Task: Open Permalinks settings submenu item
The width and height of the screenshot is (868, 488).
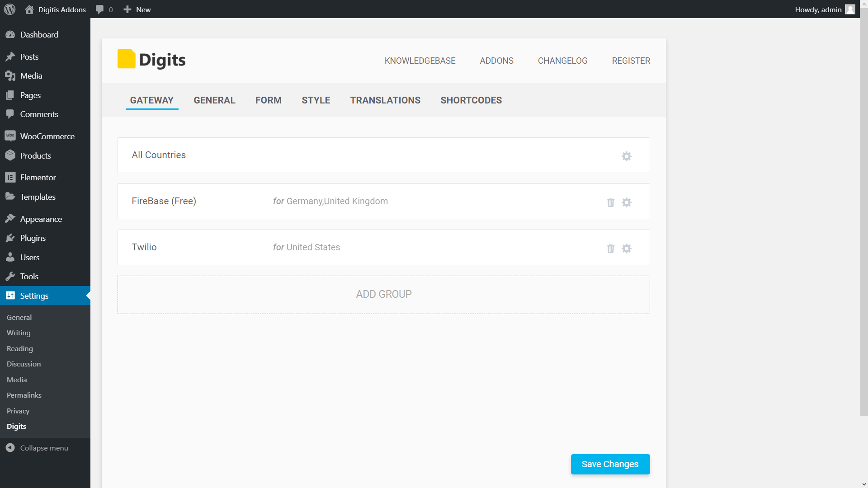Action: pos(24,395)
